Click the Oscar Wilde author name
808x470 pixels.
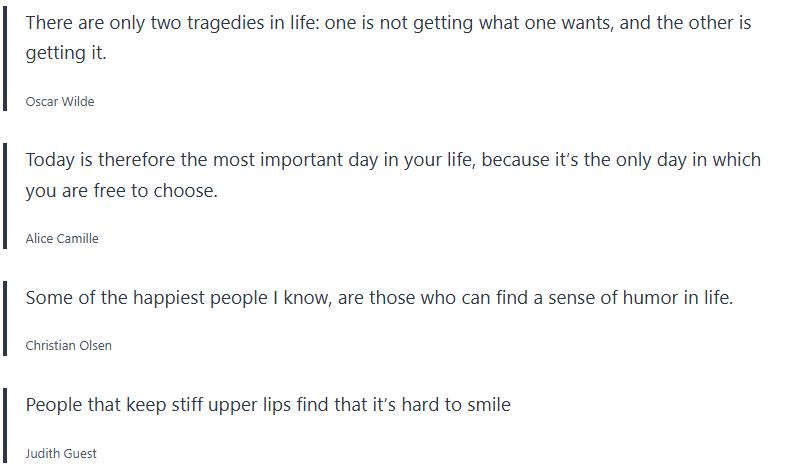pos(60,101)
